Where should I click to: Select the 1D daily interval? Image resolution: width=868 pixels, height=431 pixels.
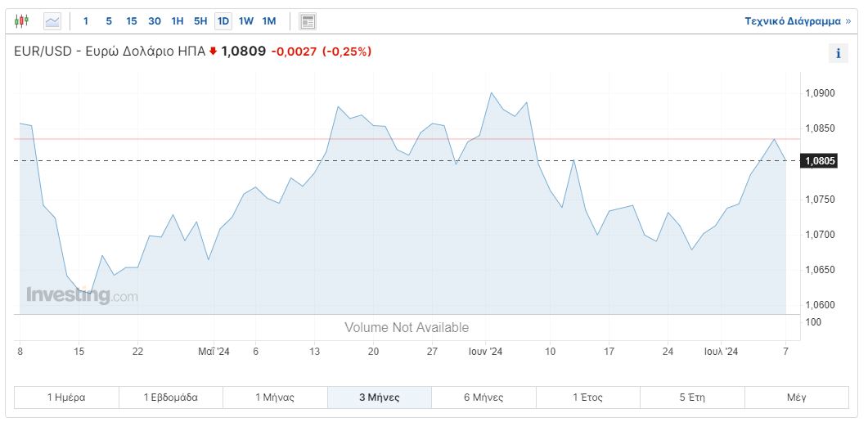click(x=223, y=21)
